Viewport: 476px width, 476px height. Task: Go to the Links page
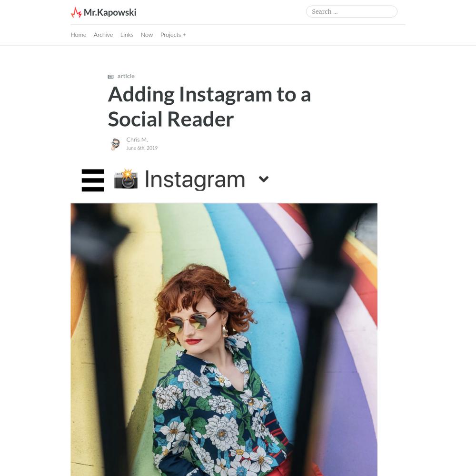click(127, 35)
